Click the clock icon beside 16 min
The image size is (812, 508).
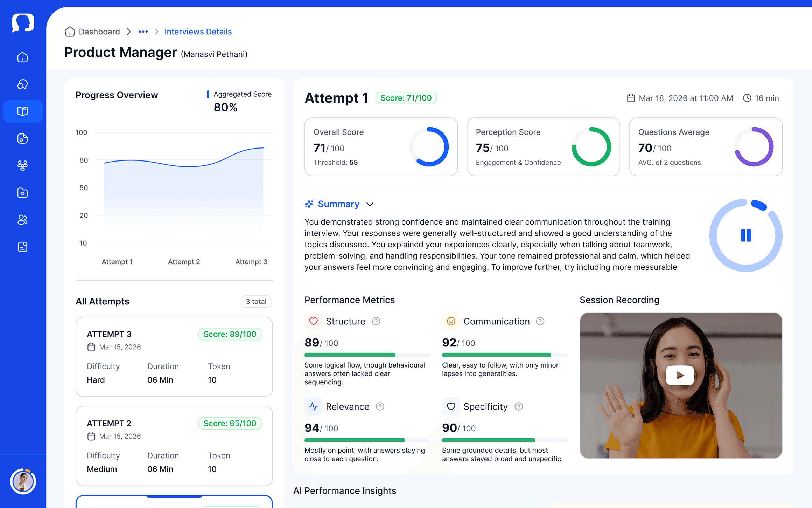747,98
